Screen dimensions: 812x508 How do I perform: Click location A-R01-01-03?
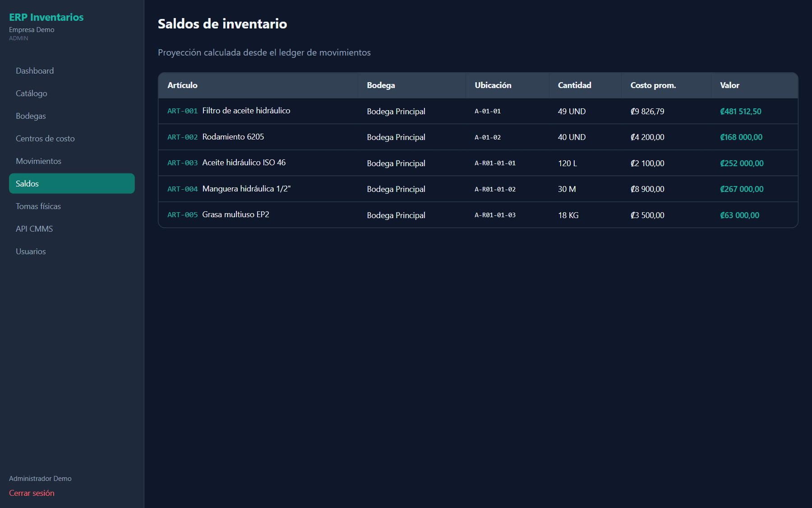(x=495, y=215)
